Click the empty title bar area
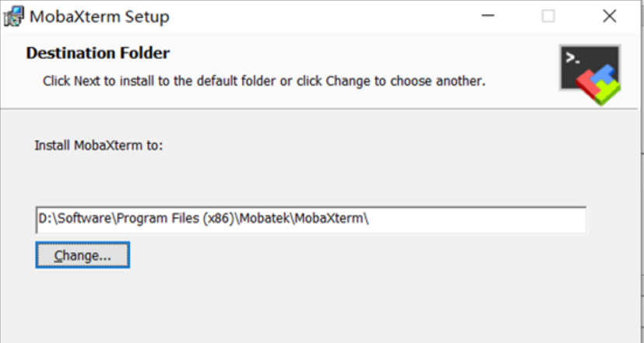644x343 pixels. (311, 16)
